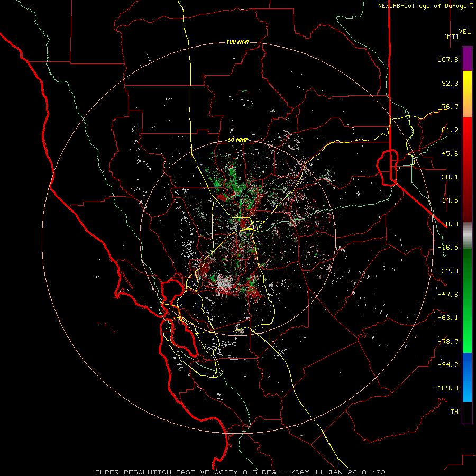Click the -94.2 velocity scale value
Image resolution: width=476 pixels, height=476 pixels.
tap(448, 365)
